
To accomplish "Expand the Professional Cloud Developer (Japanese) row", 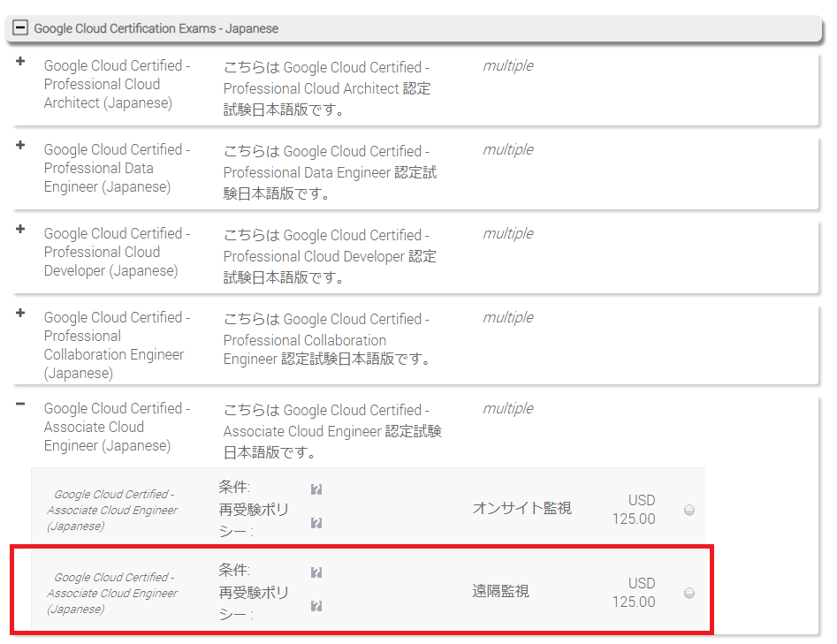I will coord(20,229).
